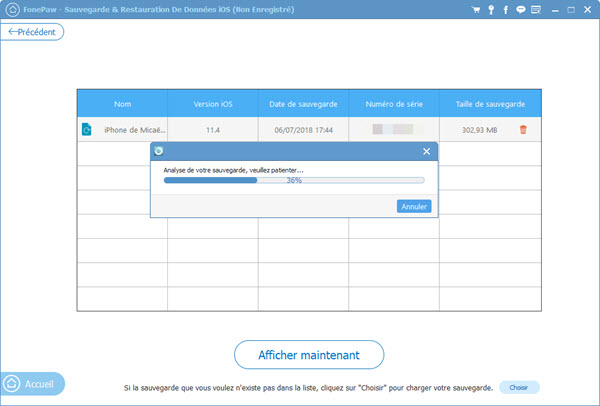This screenshot has width=600, height=406.
Task: Open the menu icon in title bar
Action: (538, 10)
